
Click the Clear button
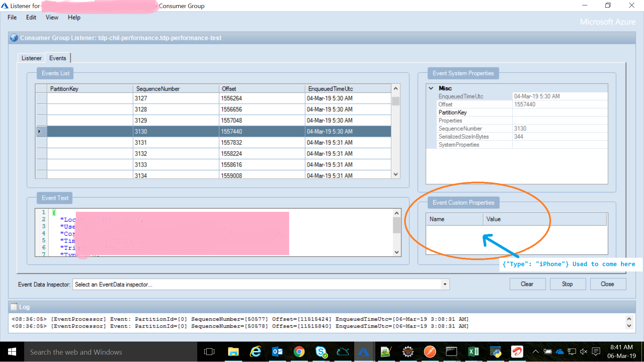pos(527,284)
